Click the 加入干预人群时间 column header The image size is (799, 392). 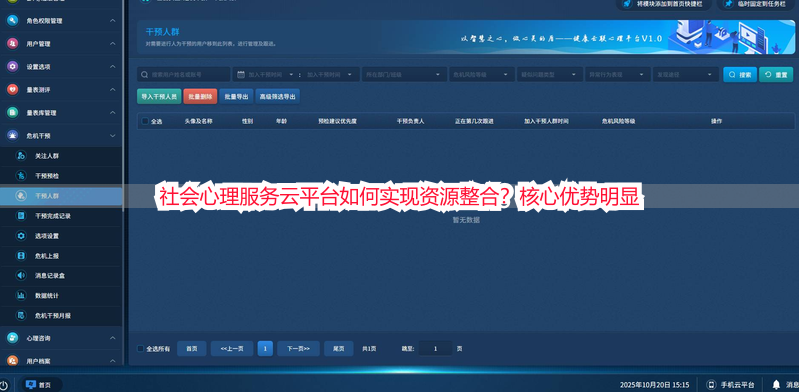(546, 121)
